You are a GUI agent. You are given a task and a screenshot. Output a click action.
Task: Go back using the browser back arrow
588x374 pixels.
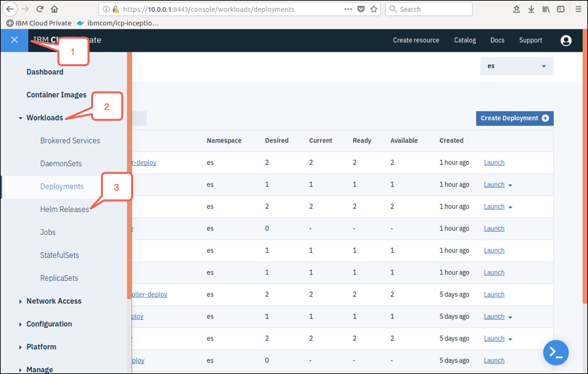(x=10, y=9)
